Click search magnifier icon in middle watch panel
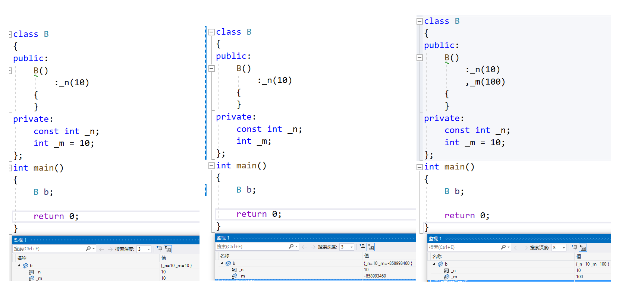 coord(291,247)
